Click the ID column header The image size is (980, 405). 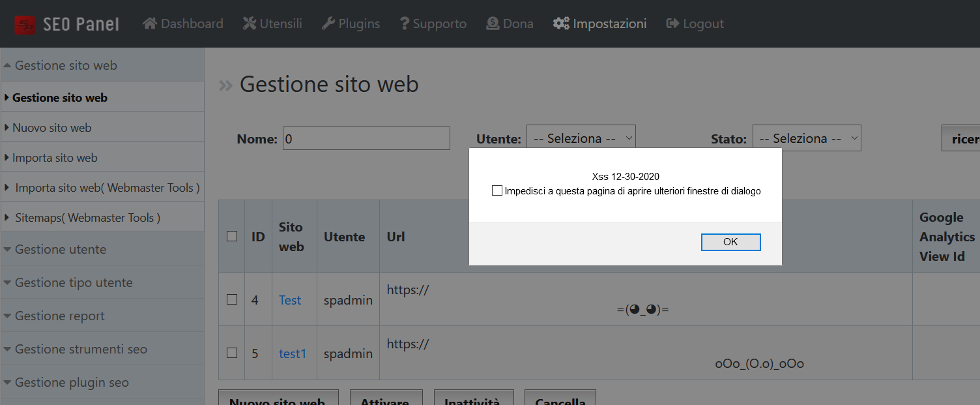258,237
